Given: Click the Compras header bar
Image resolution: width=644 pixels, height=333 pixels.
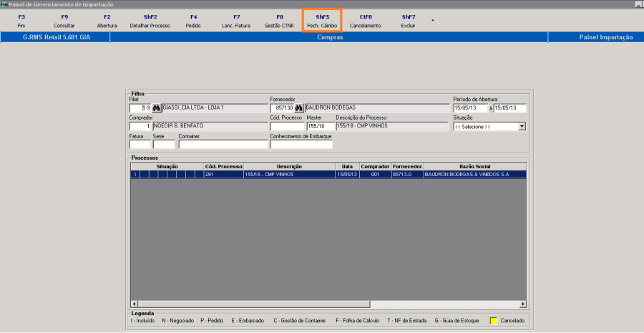Looking at the screenshot, I should (329, 37).
